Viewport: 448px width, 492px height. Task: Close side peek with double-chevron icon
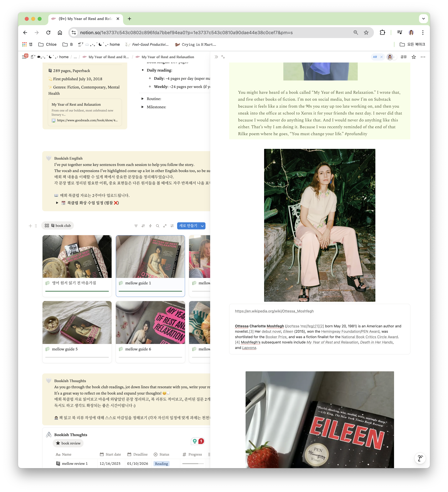click(x=216, y=57)
